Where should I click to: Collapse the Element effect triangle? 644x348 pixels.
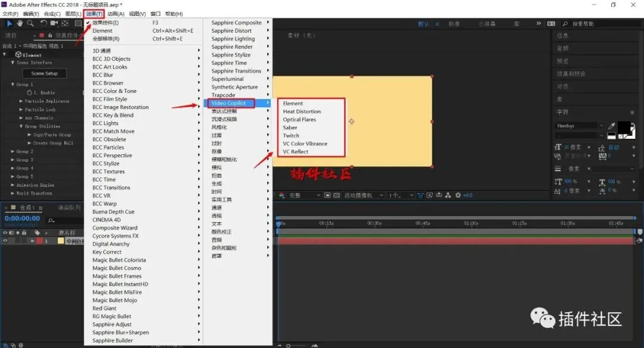(x=5, y=54)
